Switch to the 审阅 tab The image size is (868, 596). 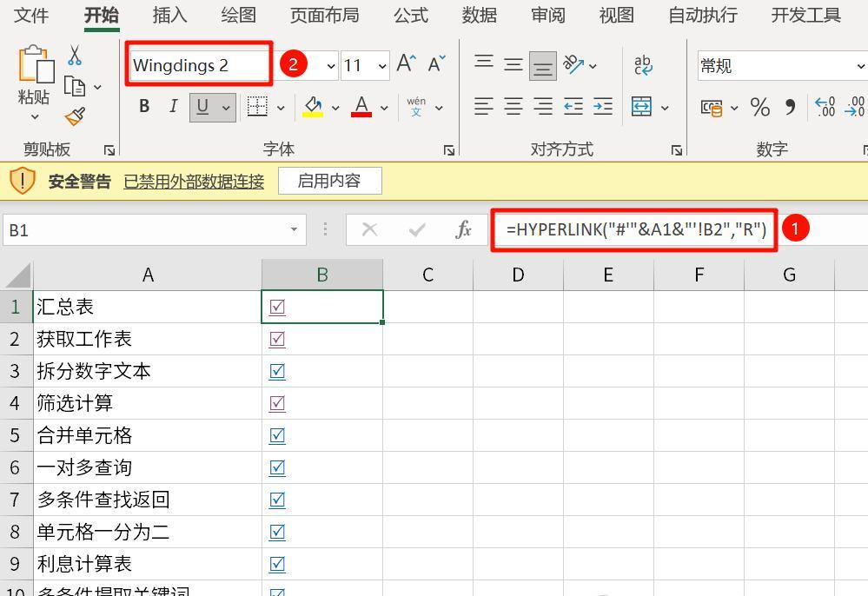point(548,16)
